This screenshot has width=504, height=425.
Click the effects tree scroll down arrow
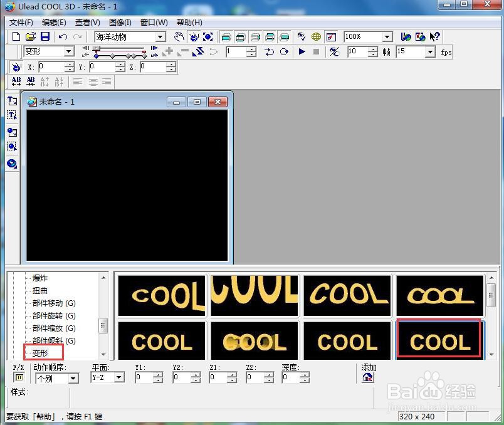(103, 354)
